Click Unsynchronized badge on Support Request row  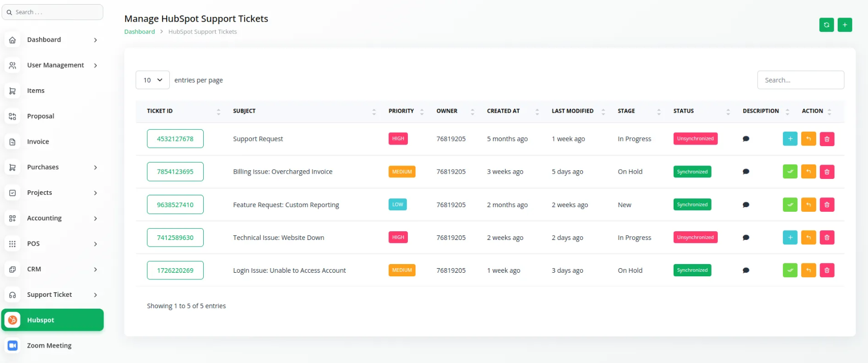[x=695, y=139]
